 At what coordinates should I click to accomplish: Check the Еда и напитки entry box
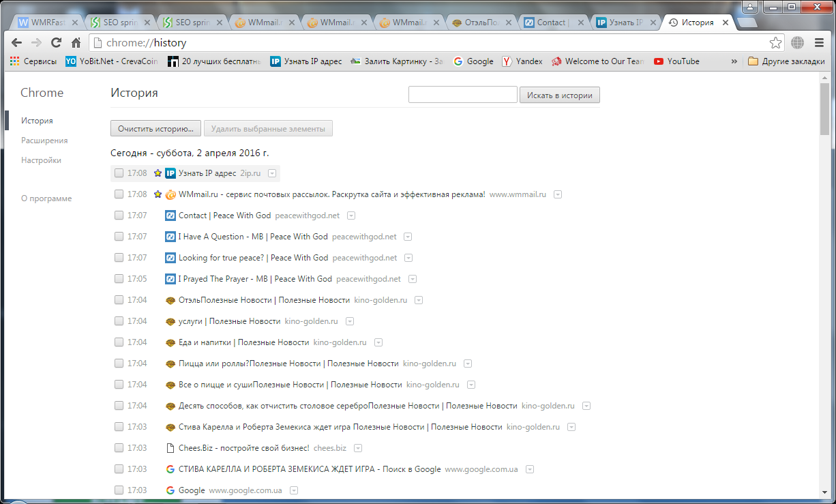(x=119, y=342)
